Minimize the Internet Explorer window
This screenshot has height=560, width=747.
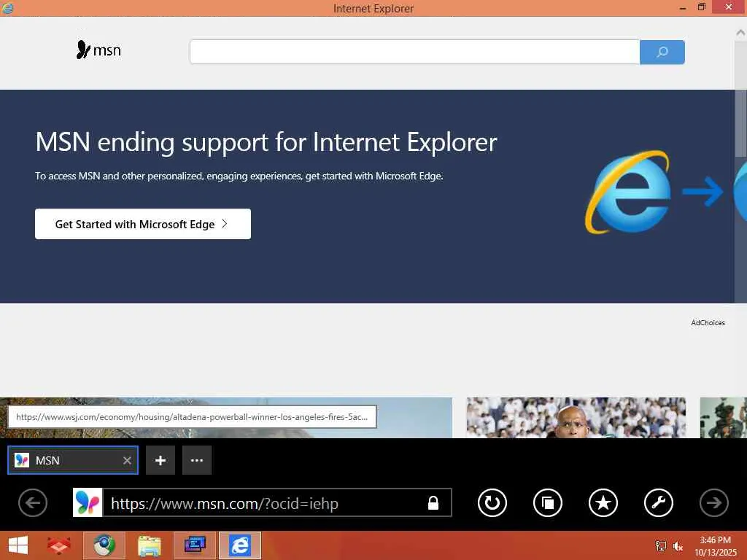pyautogui.click(x=683, y=7)
